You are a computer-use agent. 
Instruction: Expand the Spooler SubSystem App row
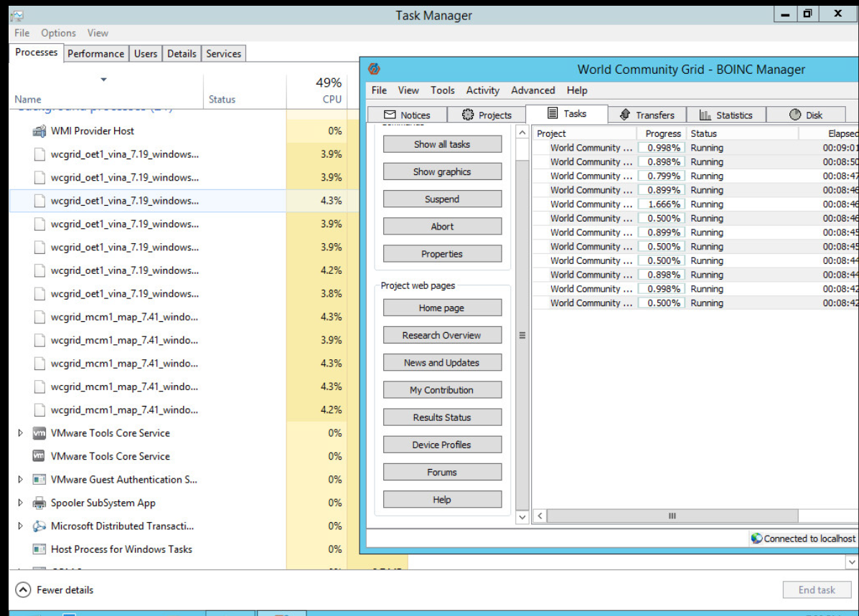(x=20, y=503)
